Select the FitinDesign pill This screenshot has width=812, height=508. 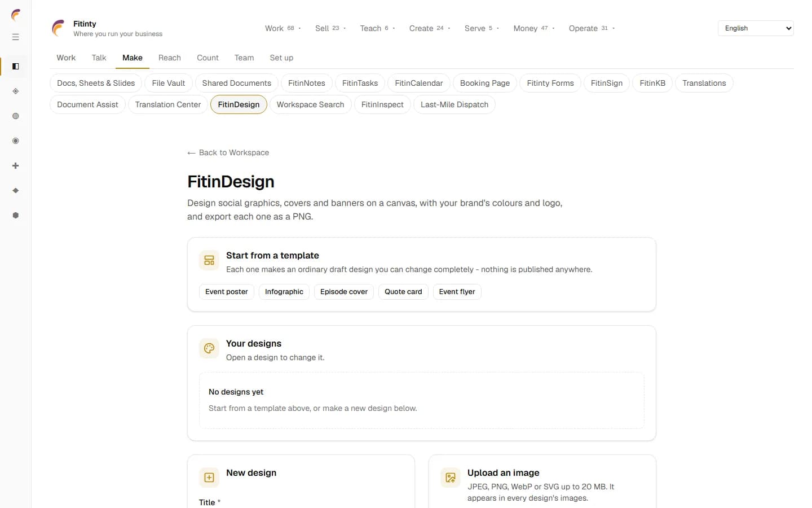coord(239,104)
